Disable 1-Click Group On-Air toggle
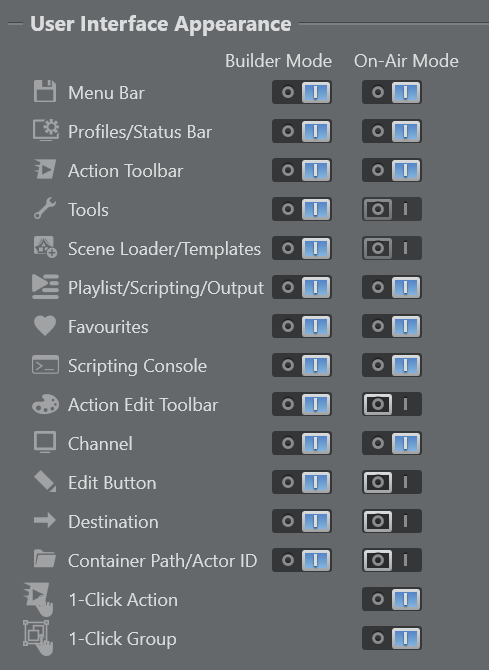489x670 pixels. coord(392,638)
